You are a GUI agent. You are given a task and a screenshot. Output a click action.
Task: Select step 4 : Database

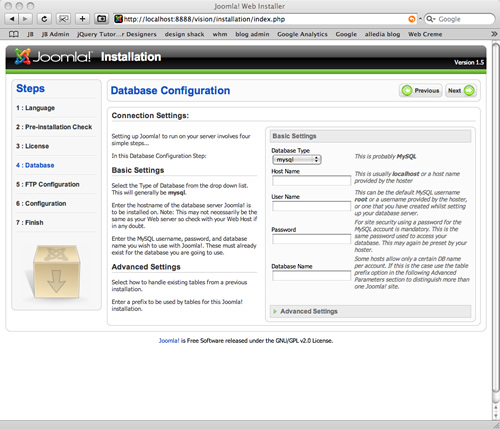click(35, 165)
